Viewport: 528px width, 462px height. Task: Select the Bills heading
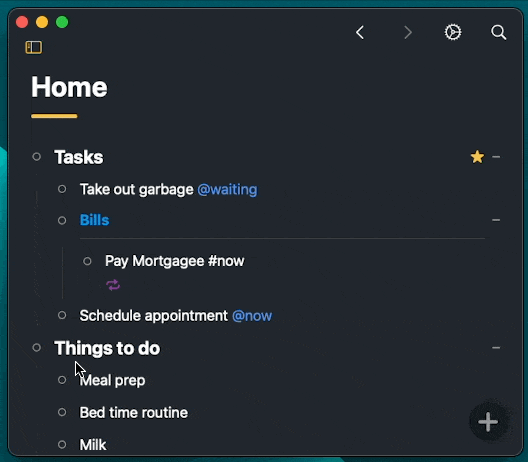tap(94, 220)
